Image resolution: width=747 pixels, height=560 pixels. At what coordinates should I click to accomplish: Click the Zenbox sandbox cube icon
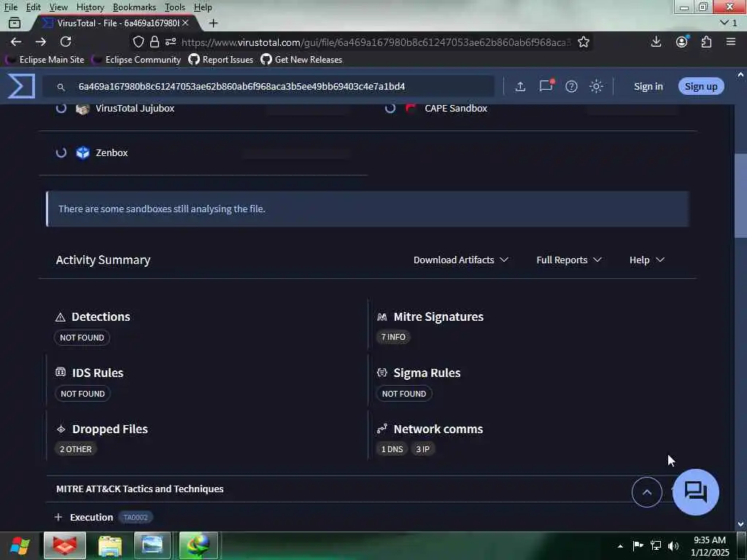83,152
